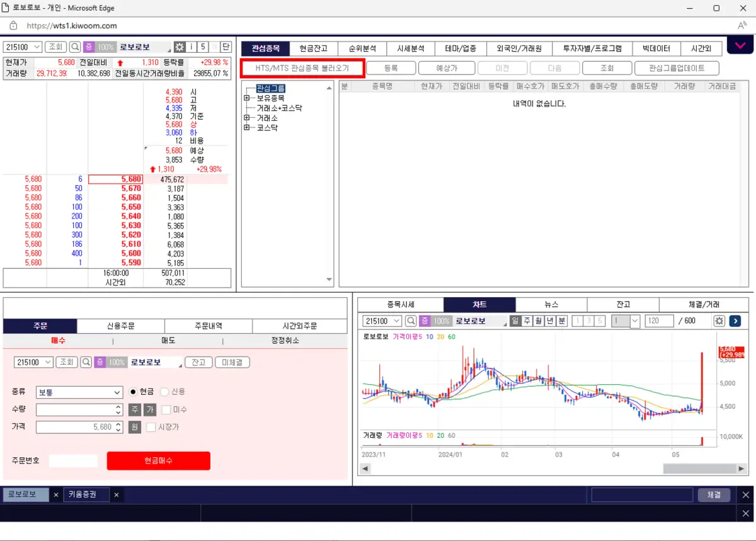Click the purple '증' badge in the chart toolbar
Screen dimensions: 756x541
coord(425,321)
